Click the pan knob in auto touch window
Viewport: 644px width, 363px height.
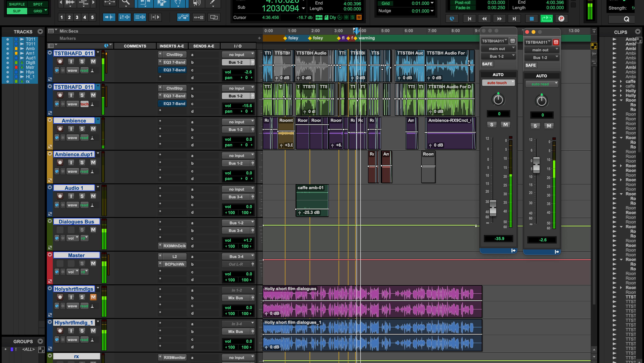tap(498, 99)
